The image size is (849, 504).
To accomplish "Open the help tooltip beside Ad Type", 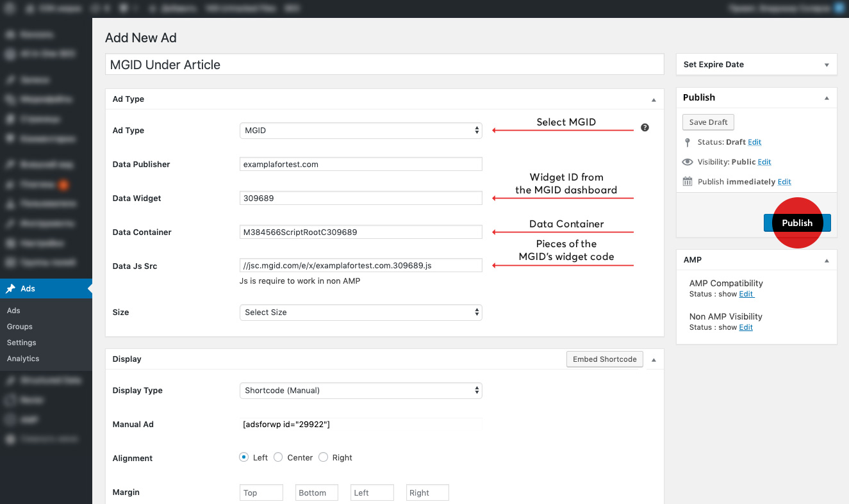I will pyautogui.click(x=645, y=127).
